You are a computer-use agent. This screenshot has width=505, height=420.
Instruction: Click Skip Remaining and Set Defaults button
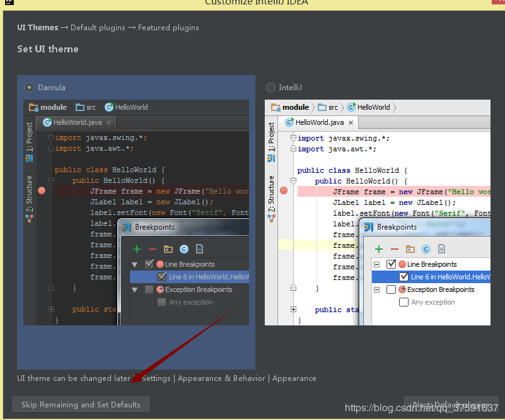[81, 404]
